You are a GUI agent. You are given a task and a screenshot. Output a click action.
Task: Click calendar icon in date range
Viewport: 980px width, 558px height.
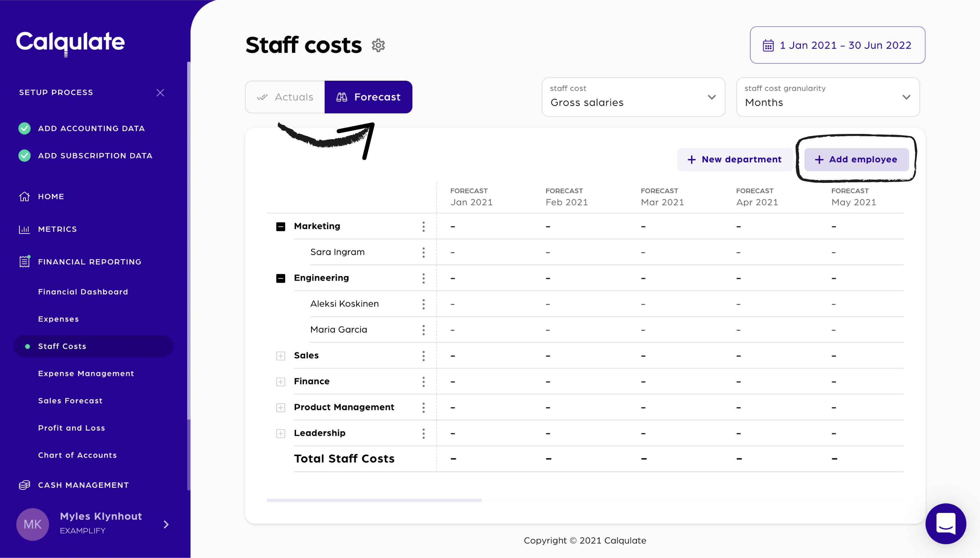768,45
